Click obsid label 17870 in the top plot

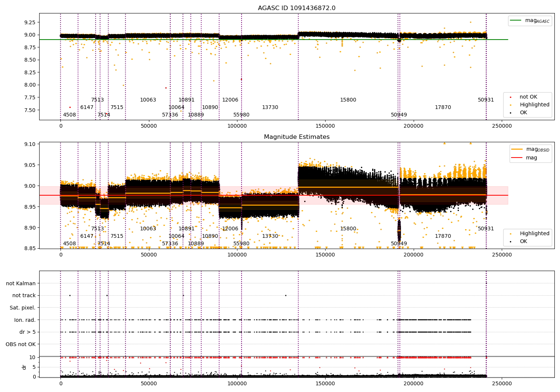443,108
